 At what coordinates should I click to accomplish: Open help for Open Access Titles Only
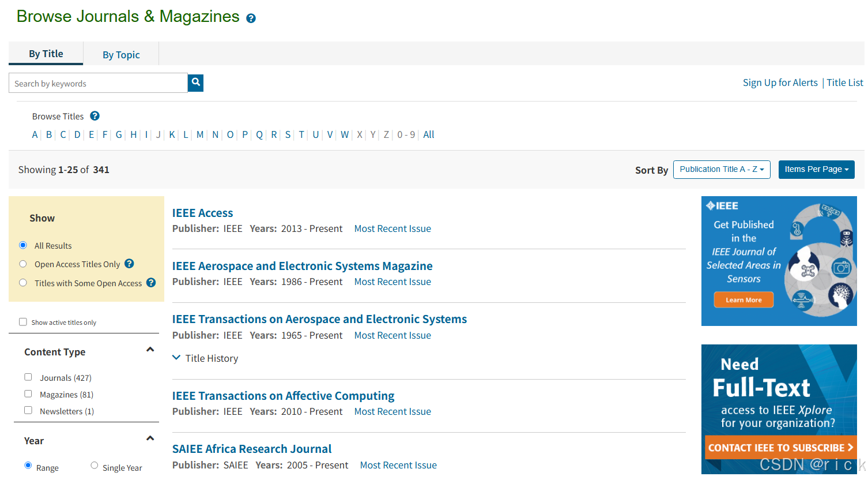129,264
